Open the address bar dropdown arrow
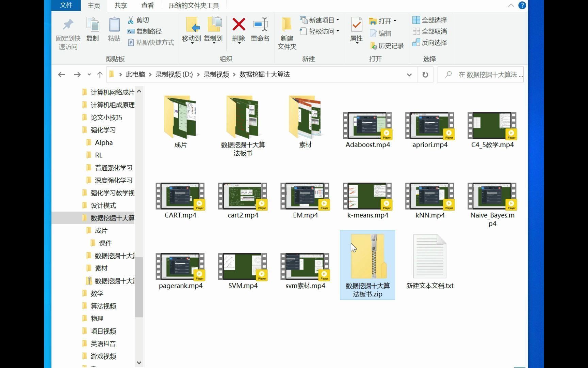588x368 pixels. 409,74
